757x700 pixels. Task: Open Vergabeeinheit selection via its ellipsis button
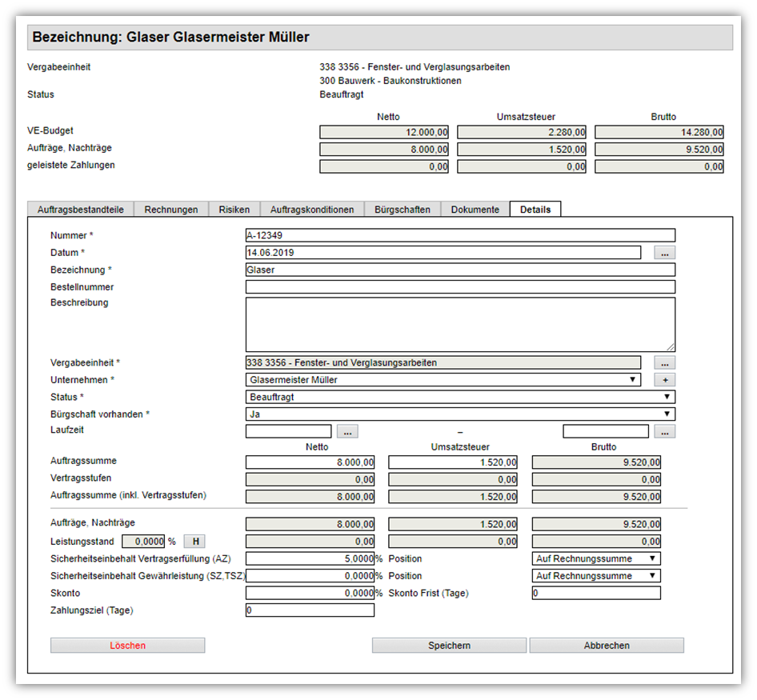click(x=664, y=362)
